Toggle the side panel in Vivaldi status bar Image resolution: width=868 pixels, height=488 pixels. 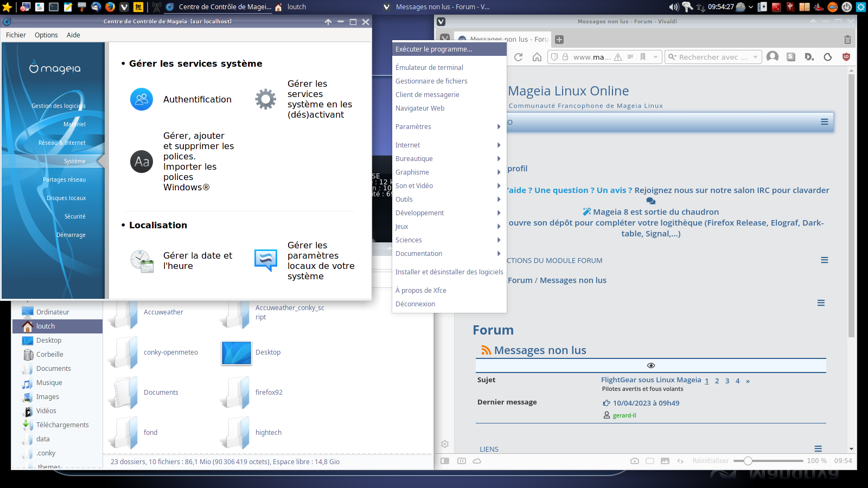(445, 461)
